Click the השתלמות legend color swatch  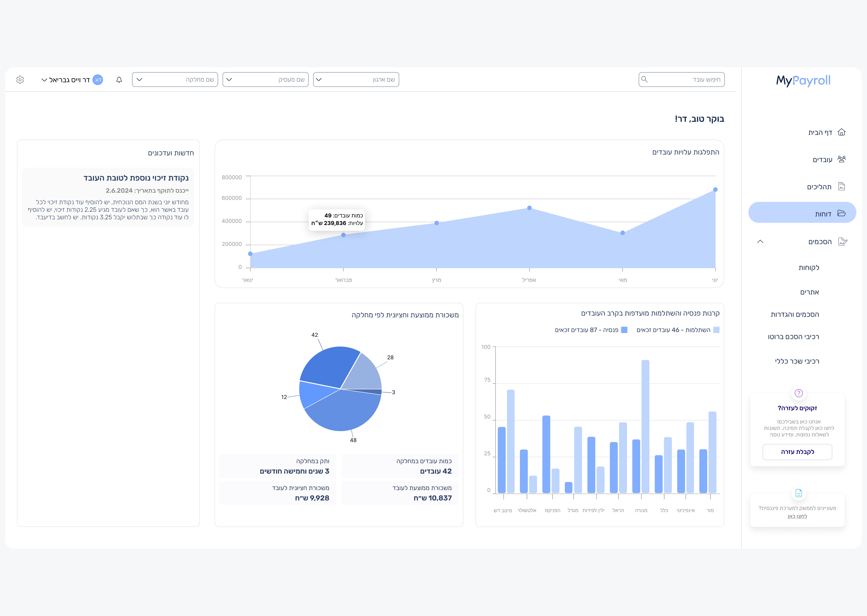[716, 330]
